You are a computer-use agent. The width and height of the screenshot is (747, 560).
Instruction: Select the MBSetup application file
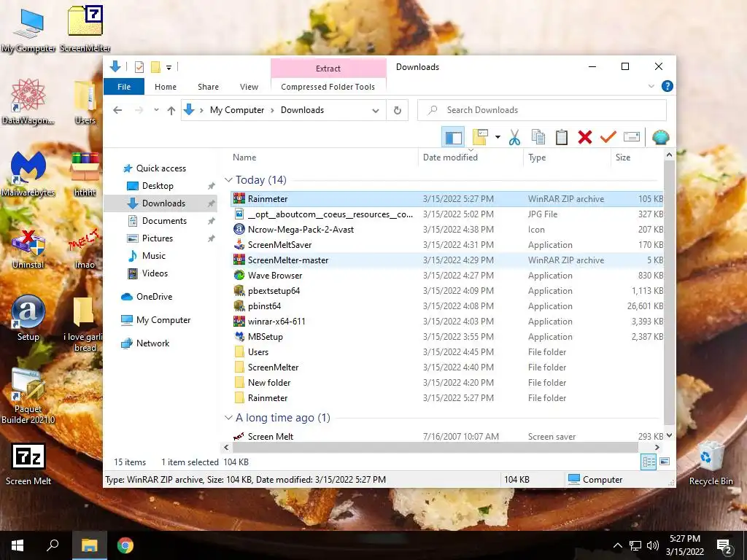447,337
